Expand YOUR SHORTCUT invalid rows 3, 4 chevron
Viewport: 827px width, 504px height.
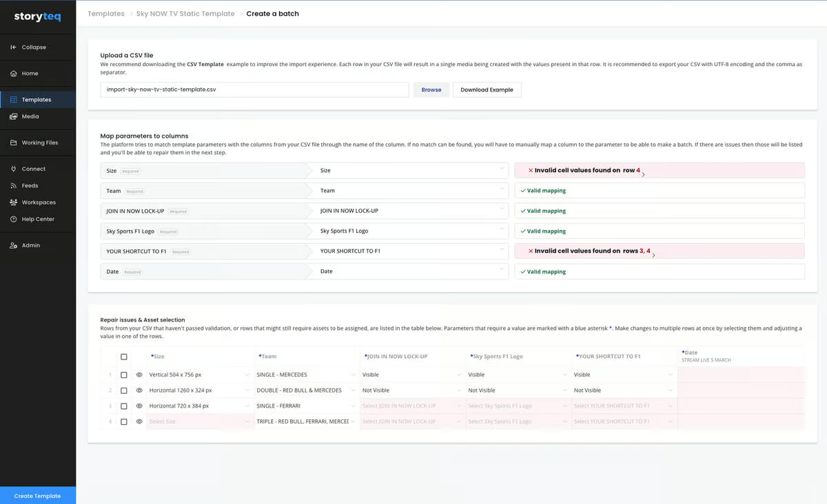[x=653, y=255]
